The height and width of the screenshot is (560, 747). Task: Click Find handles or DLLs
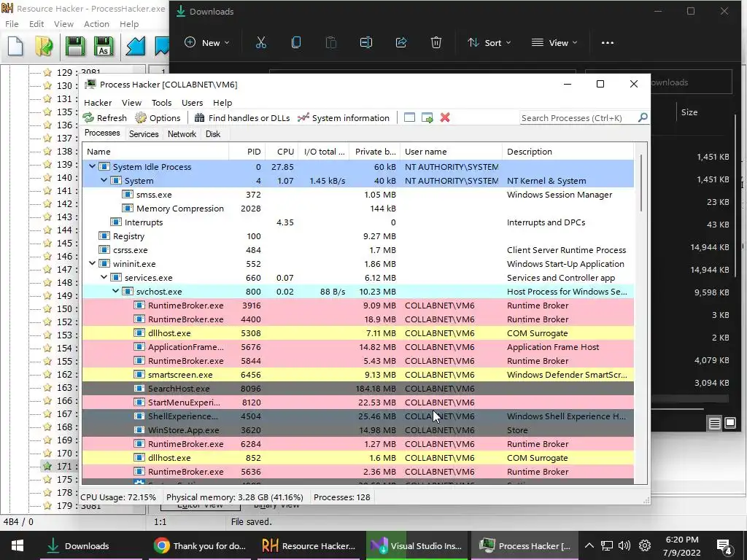[242, 117]
